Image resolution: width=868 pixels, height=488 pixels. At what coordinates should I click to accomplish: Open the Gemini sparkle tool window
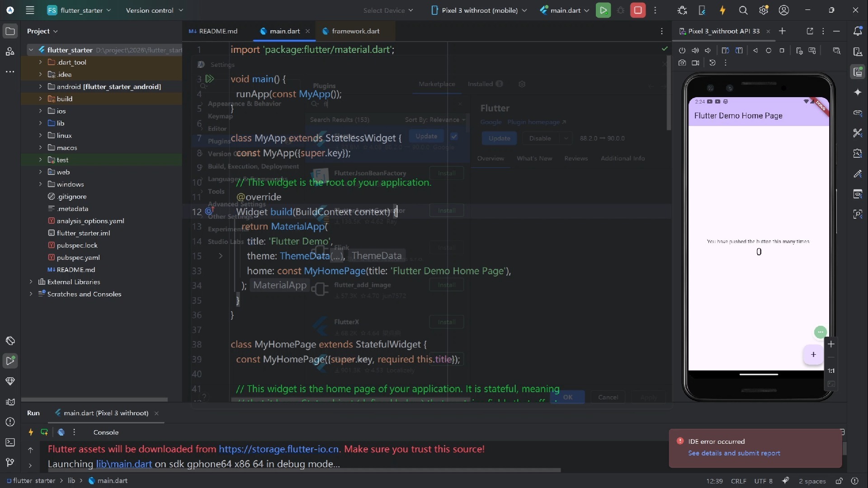pyautogui.click(x=858, y=92)
